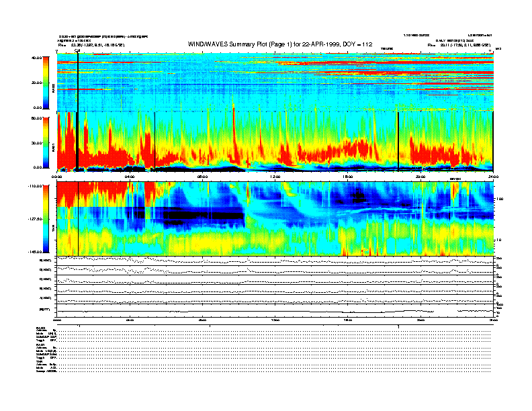
Task: Click the TNR intensity color bar
Action: click(x=46, y=219)
